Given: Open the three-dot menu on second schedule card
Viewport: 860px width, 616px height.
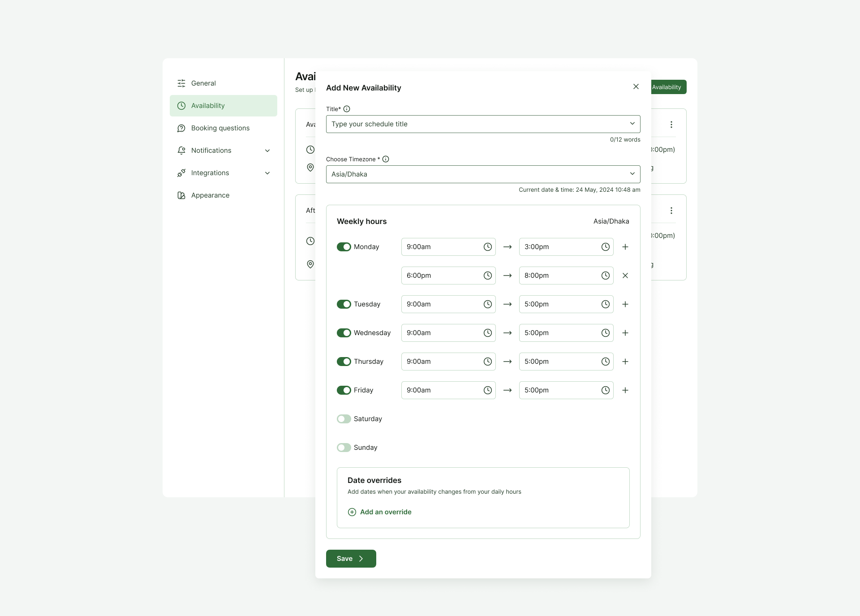Looking at the screenshot, I should click(x=671, y=211).
